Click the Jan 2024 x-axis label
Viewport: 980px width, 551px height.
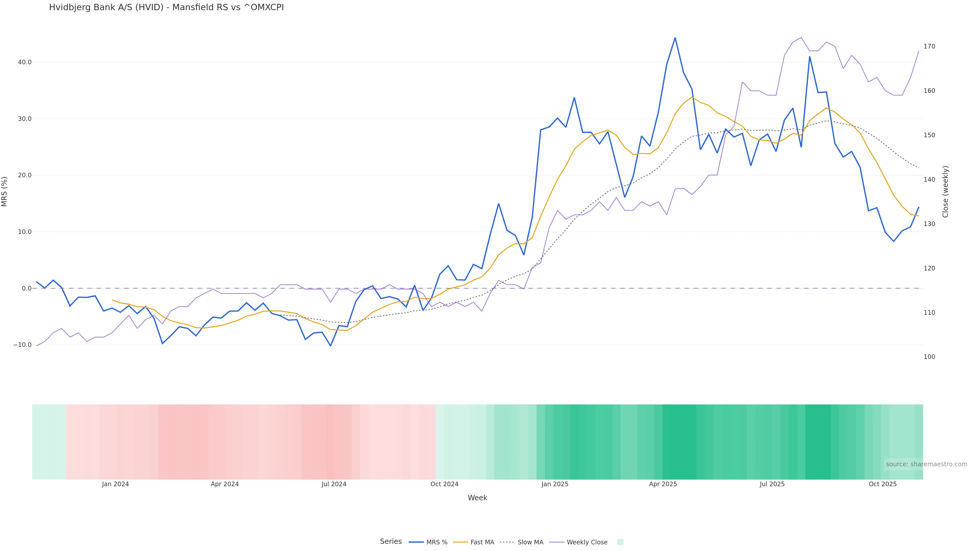(x=115, y=484)
